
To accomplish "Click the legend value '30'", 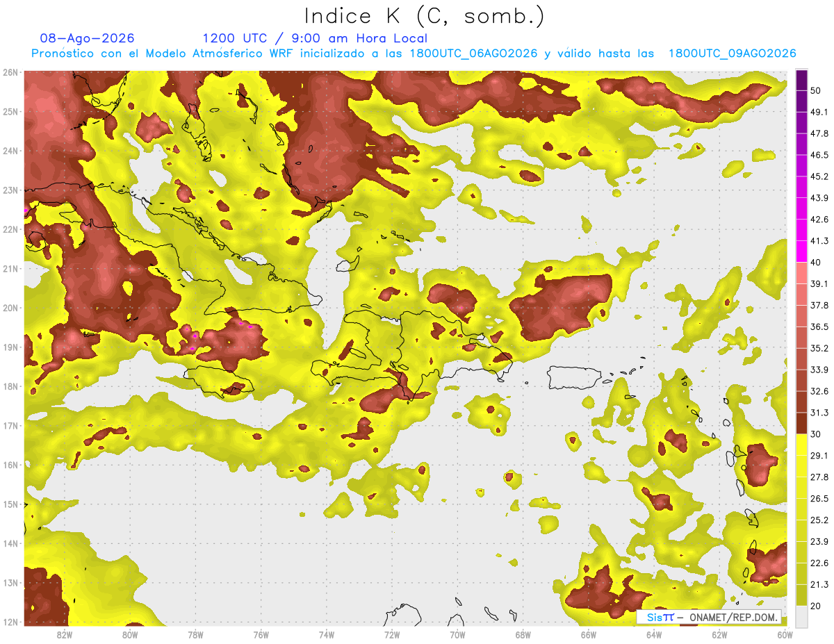I will tap(817, 434).
